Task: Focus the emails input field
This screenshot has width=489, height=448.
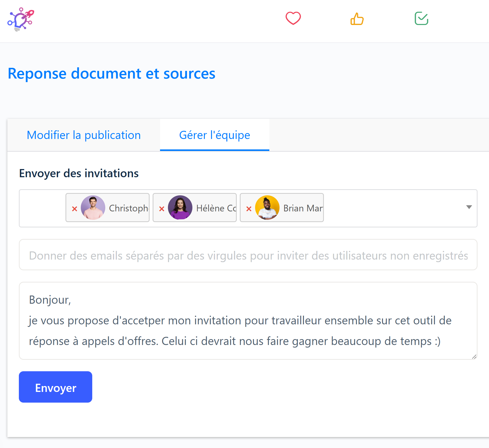Action: [248, 255]
